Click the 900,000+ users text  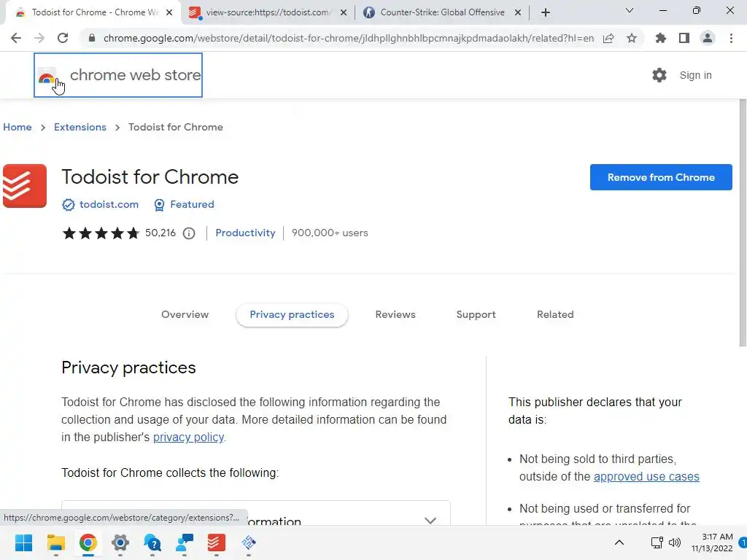click(330, 233)
